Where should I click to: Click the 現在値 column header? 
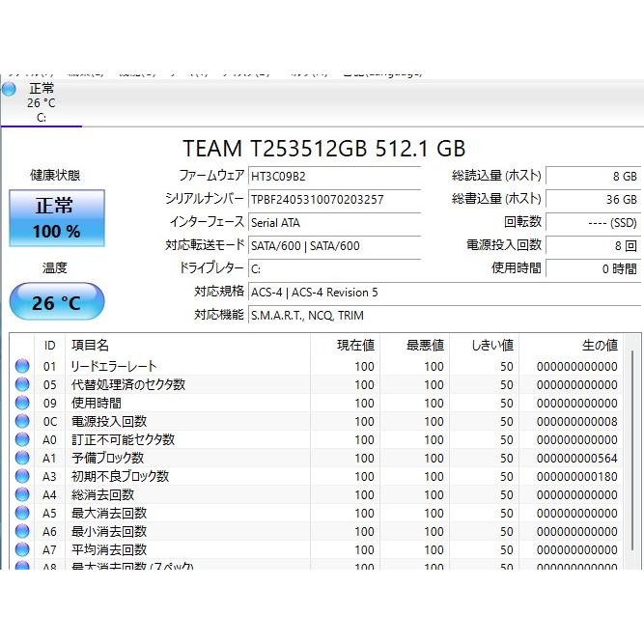pyautogui.click(x=345, y=345)
